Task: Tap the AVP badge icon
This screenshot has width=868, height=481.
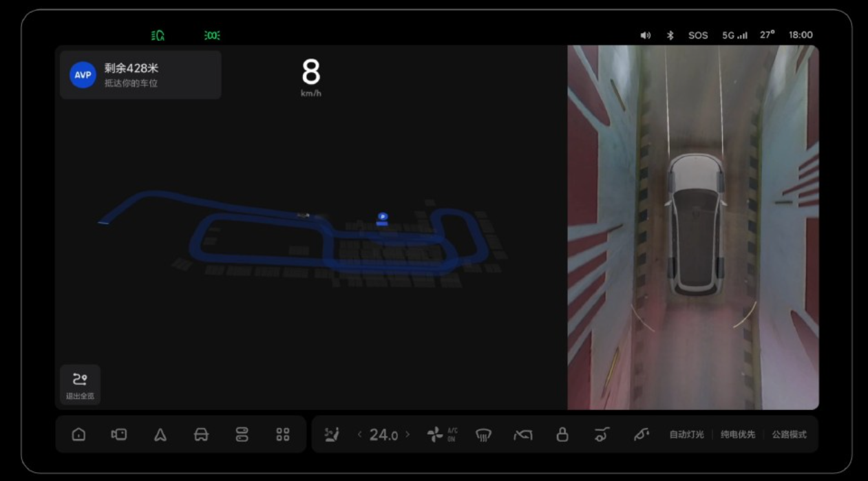Action: click(83, 75)
